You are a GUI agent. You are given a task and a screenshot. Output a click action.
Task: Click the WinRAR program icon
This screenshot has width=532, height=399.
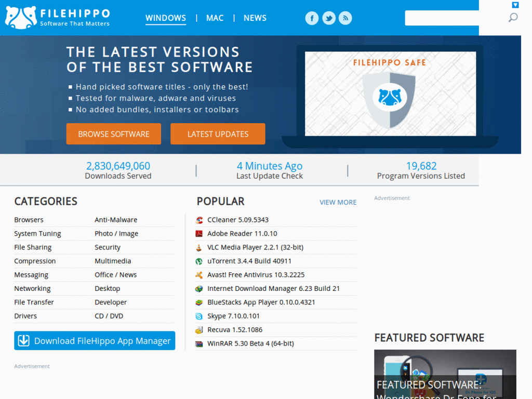[199, 343]
